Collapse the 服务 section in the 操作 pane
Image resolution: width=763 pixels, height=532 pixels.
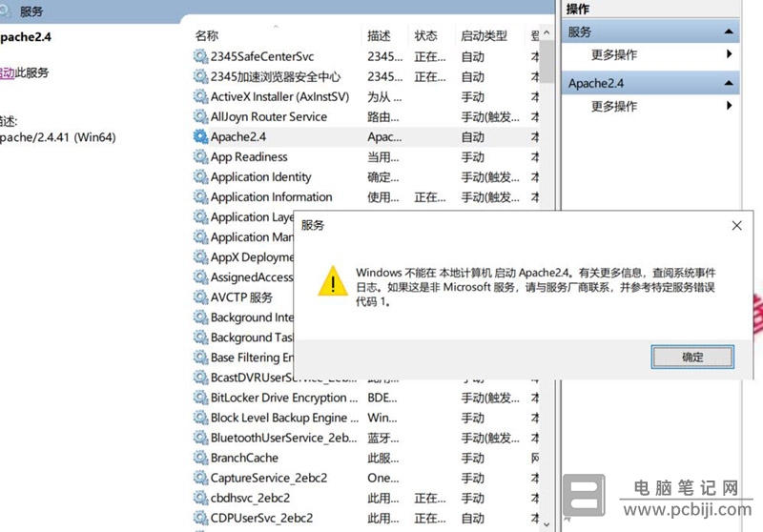(x=729, y=31)
